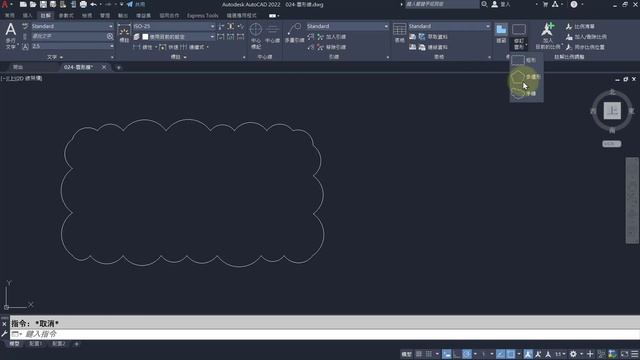Open the Express Tools ribbon tab

202,16
